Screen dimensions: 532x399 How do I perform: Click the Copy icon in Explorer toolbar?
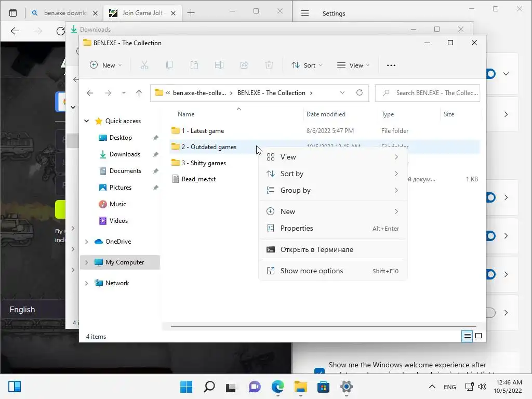click(x=169, y=65)
